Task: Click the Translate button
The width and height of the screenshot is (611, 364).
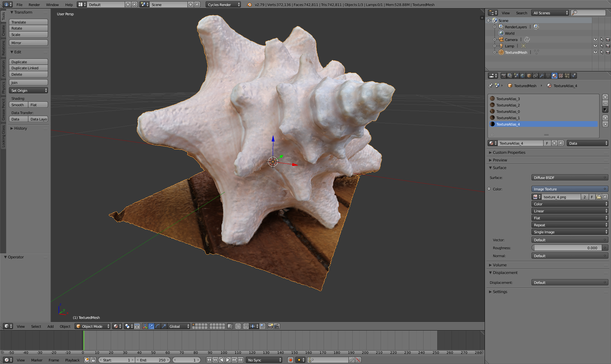Action: pyautogui.click(x=28, y=22)
